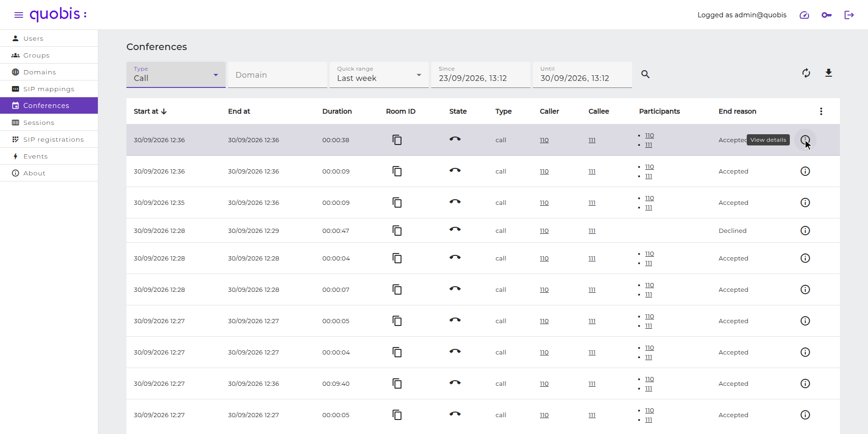View details of the Declined call
This screenshot has width=868, height=434.
coord(805,231)
